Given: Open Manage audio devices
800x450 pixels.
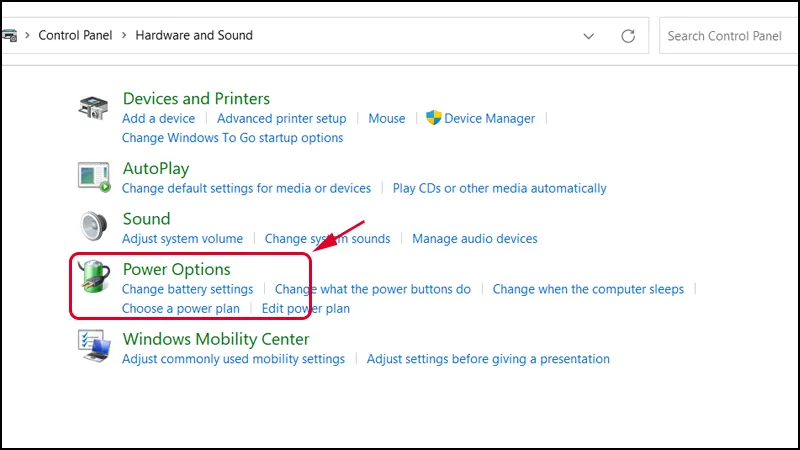Looking at the screenshot, I should pyautogui.click(x=474, y=239).
